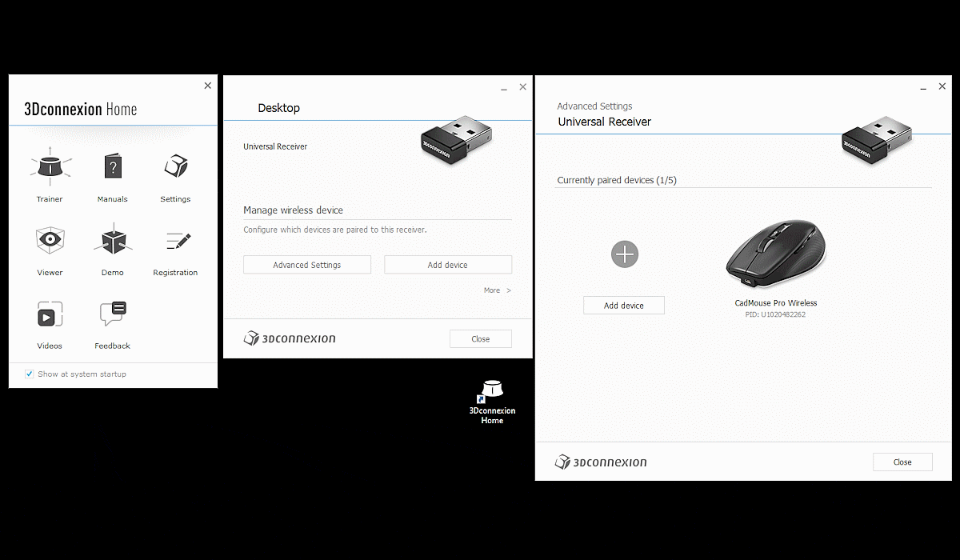Minimize the Advanced Settings window
The height and width of the screenshot is (560, 960).
923,87
